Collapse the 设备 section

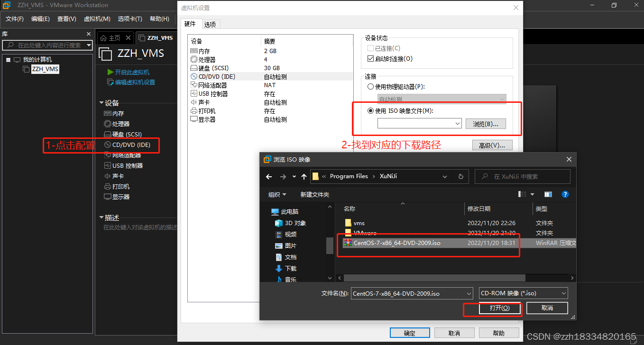pyautogui.click(x=101, y=103)
